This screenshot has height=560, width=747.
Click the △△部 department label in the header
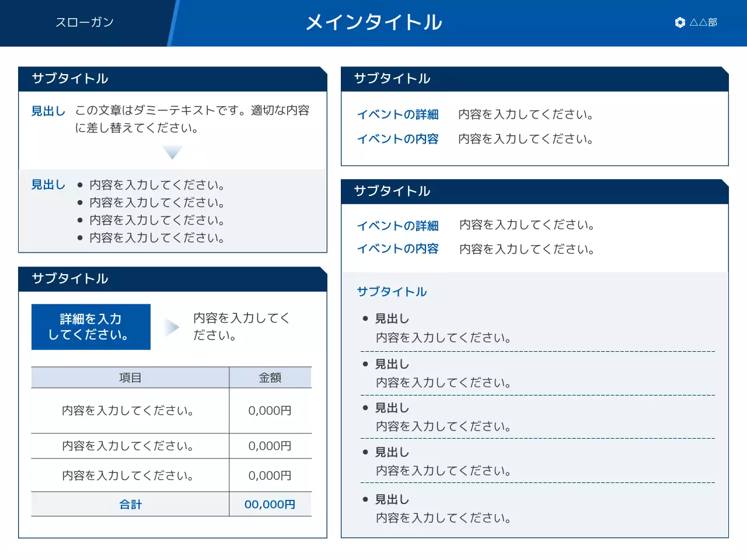coord(703,23)
